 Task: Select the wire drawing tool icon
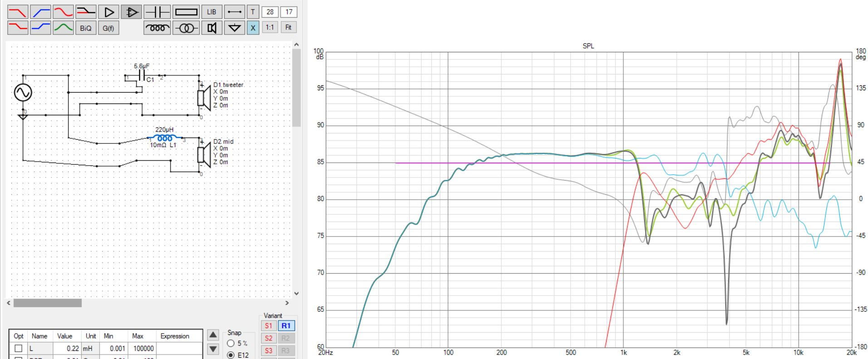[235, 12]
